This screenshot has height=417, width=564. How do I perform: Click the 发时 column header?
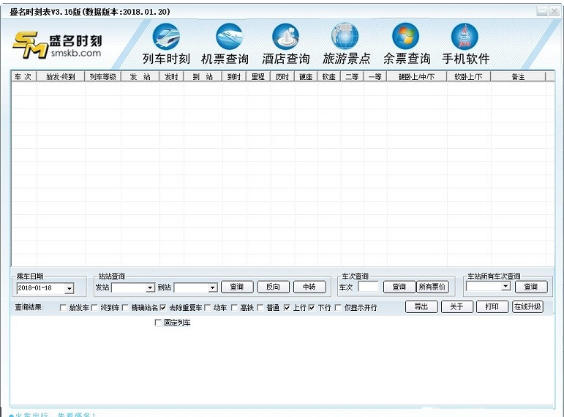coord(172,77)
